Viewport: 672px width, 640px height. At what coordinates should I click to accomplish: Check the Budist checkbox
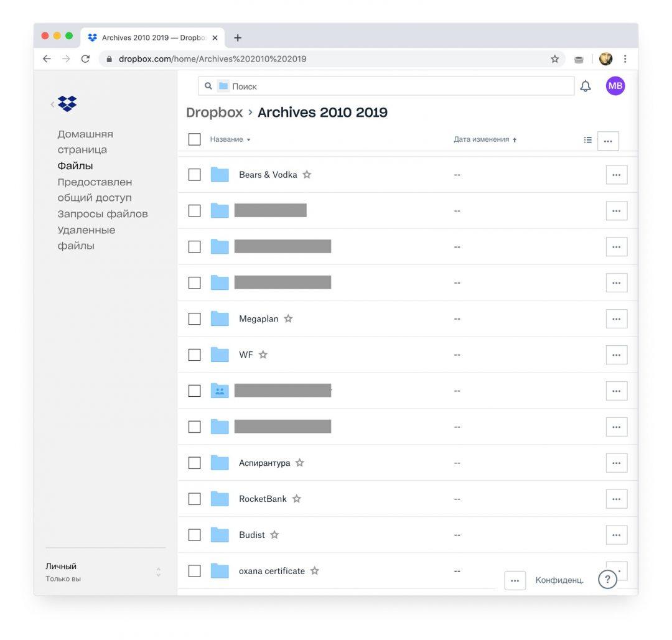pos(195,535)
